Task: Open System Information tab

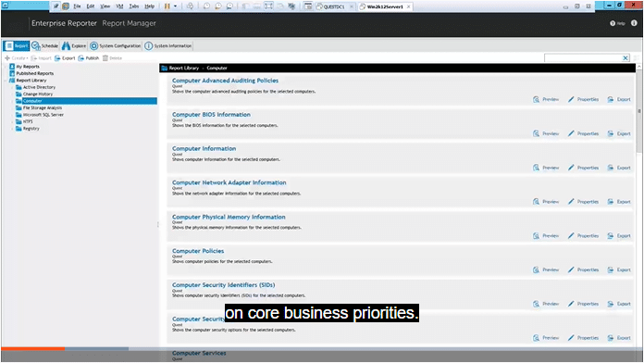Action: (x=168, y=45)
